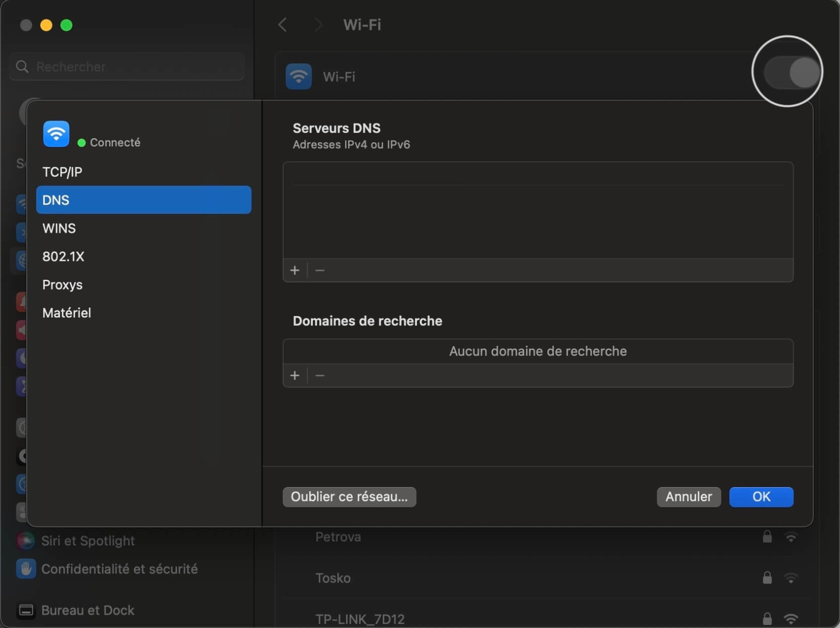Screen dimensions: 840x628
Task: Show the Proxys settings
Action: [143, 284]
